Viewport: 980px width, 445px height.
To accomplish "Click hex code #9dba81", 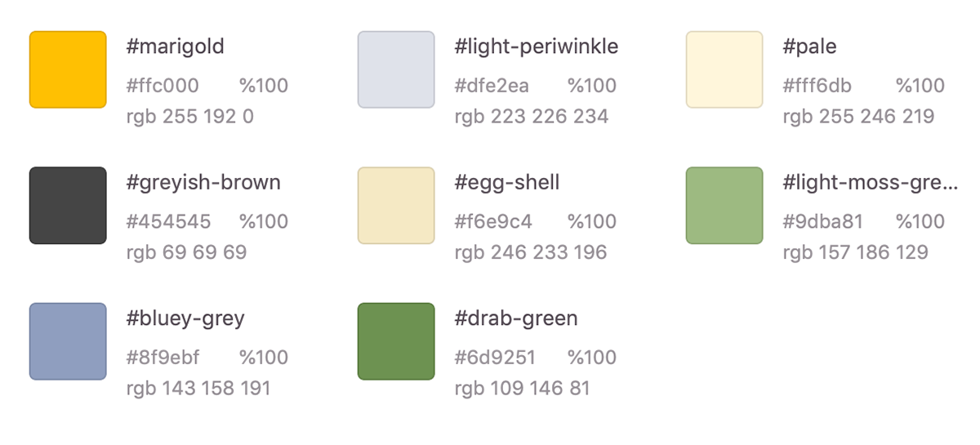I will [822, 221].
